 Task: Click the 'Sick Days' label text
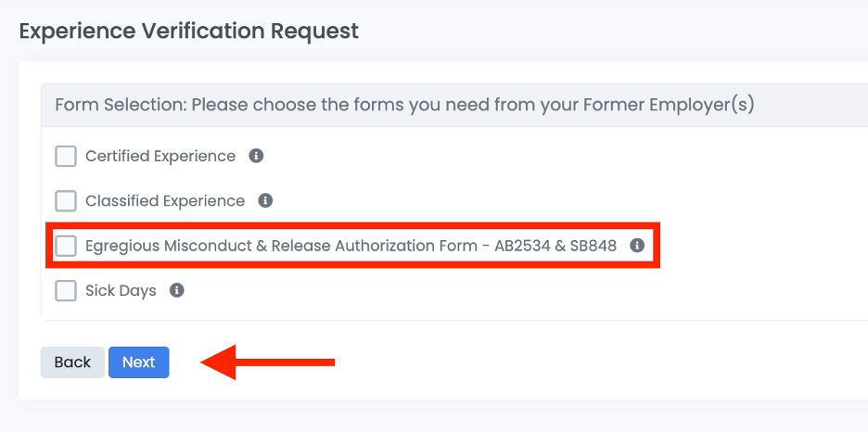point(121,290)
